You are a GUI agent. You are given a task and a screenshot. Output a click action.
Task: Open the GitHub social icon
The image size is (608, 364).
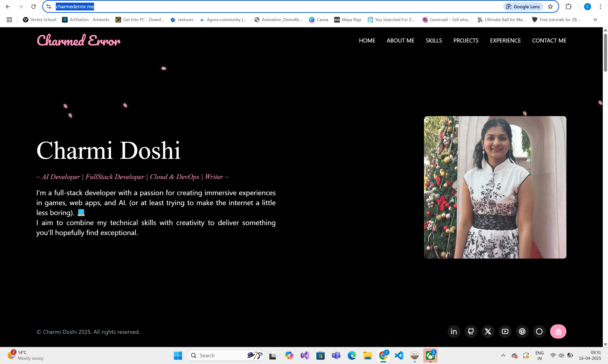click(471, 332)
